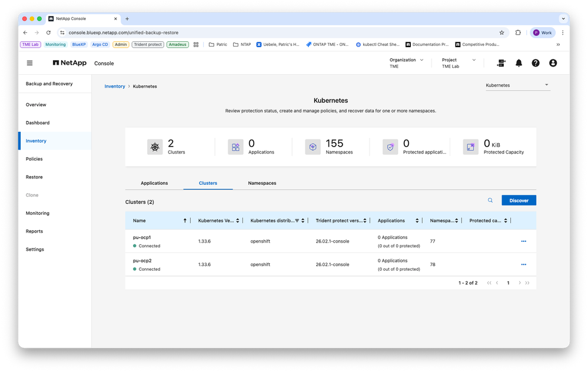Click the Protected Capacity icon
Image resolution: width=588 pixels, height=372 pixels.
[x=471, y=147]
